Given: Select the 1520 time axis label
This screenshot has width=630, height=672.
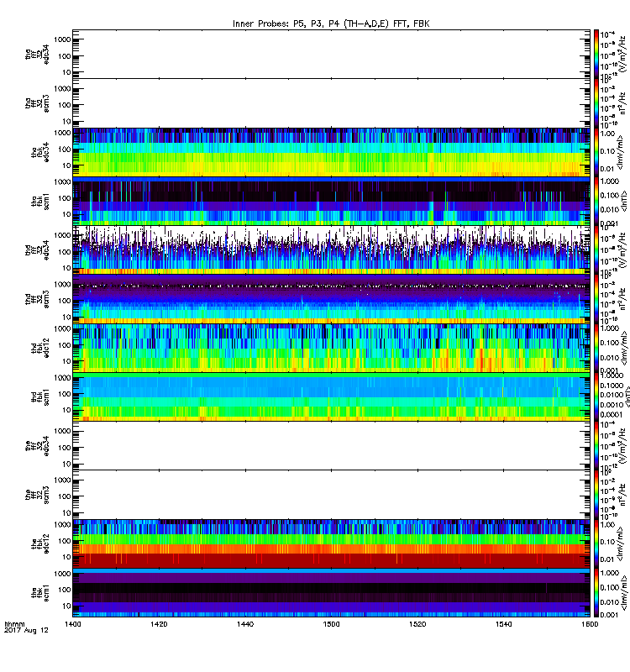Looking at the screenshot, I should [417, 624].
